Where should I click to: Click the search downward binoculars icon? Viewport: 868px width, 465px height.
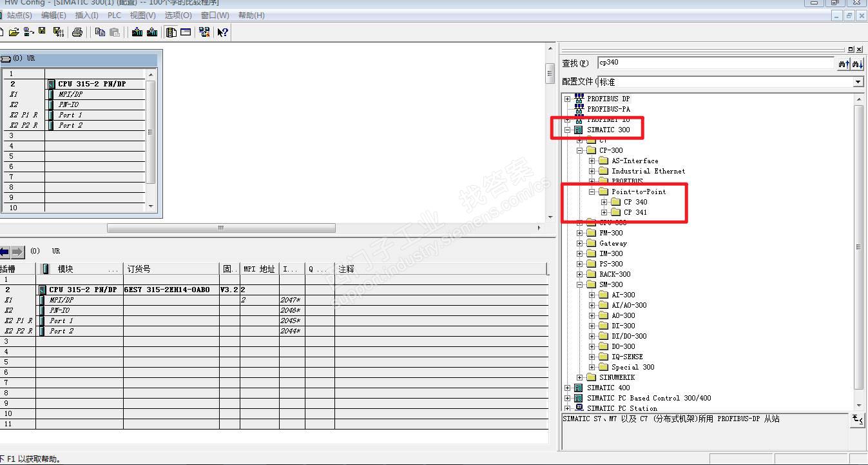pyautogui.click(x=857, y=63)
